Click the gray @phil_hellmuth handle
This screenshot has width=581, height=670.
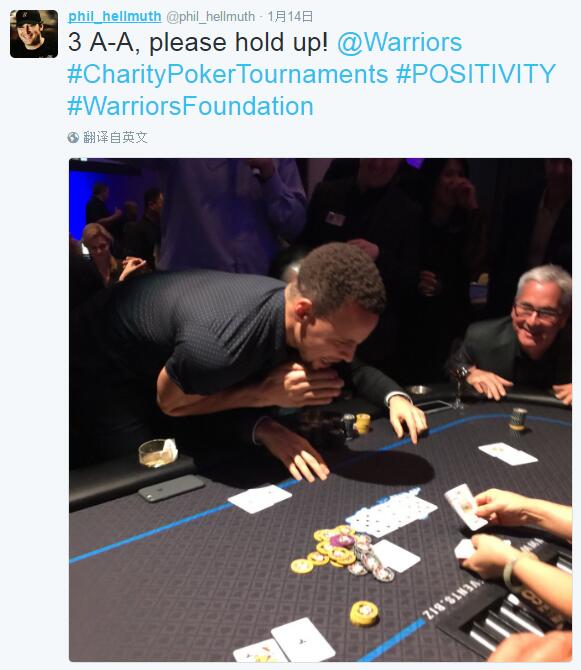[210, 17]
